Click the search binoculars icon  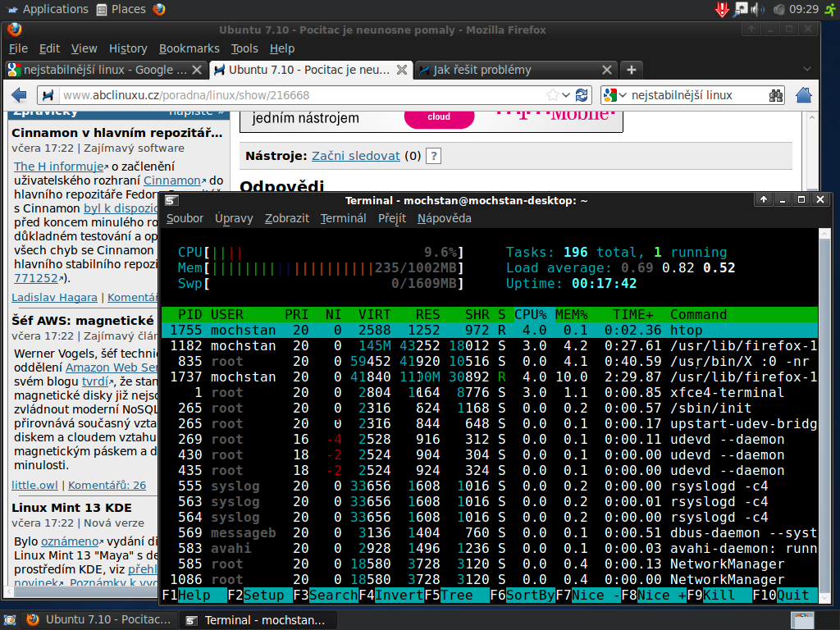[775, 95]
